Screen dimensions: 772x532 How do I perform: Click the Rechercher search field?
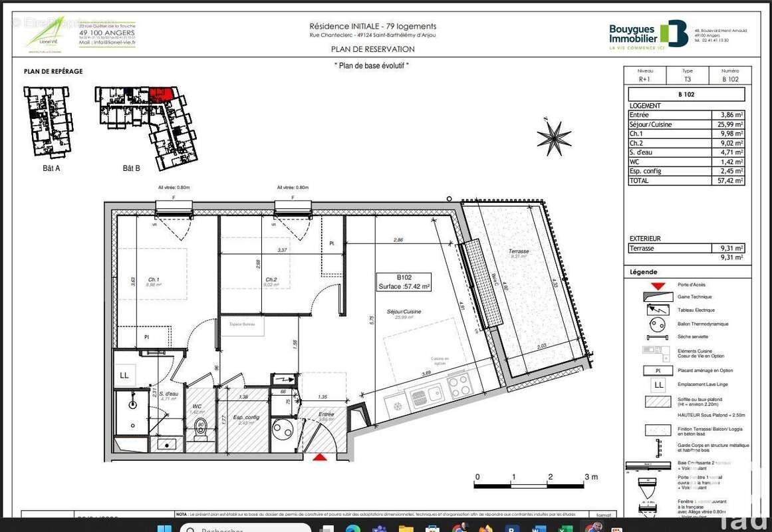point(246,527)
